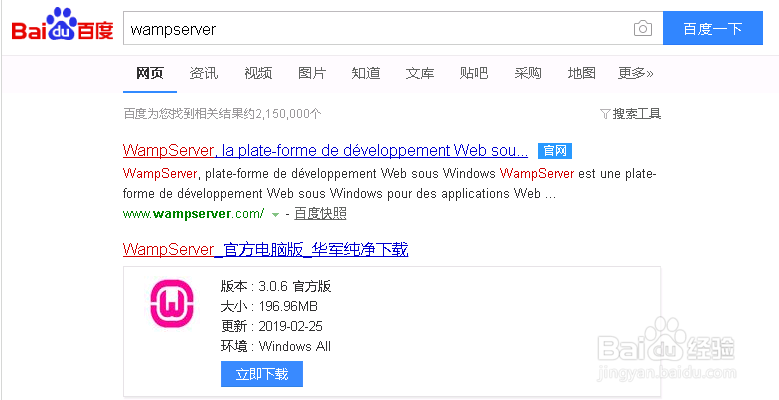
Task: Click update date 2019-02-25
Action: (x=291, y=326)
